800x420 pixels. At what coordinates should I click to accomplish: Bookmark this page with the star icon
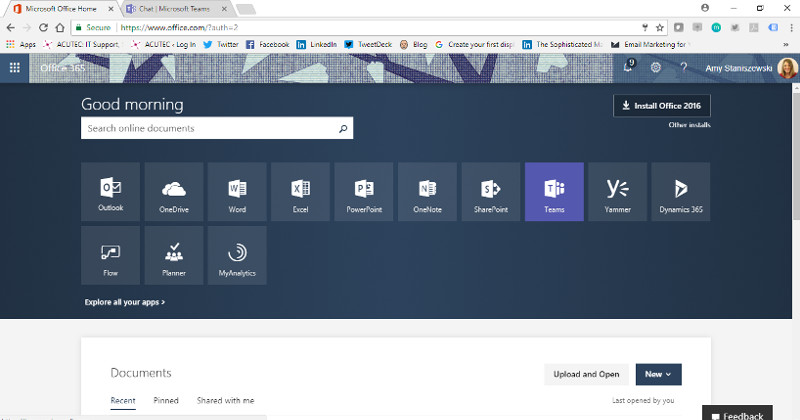click(660, 28)
